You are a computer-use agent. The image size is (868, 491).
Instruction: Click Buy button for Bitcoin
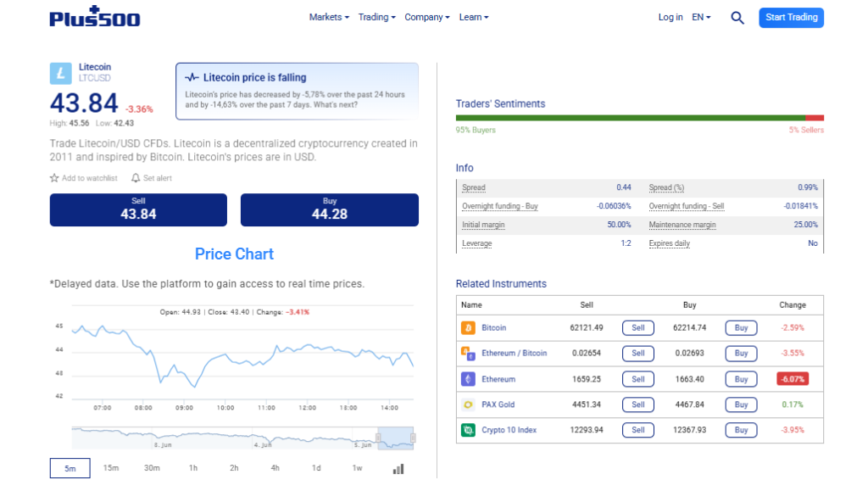(x=741, y=327)
